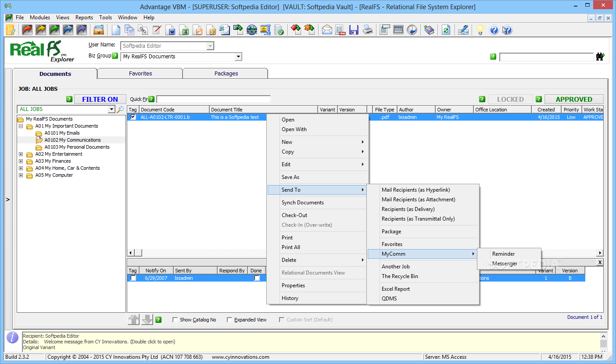Screen dimensions: 616x364
Task: Click the help button beside Quick Find
Action: point(151,99)
